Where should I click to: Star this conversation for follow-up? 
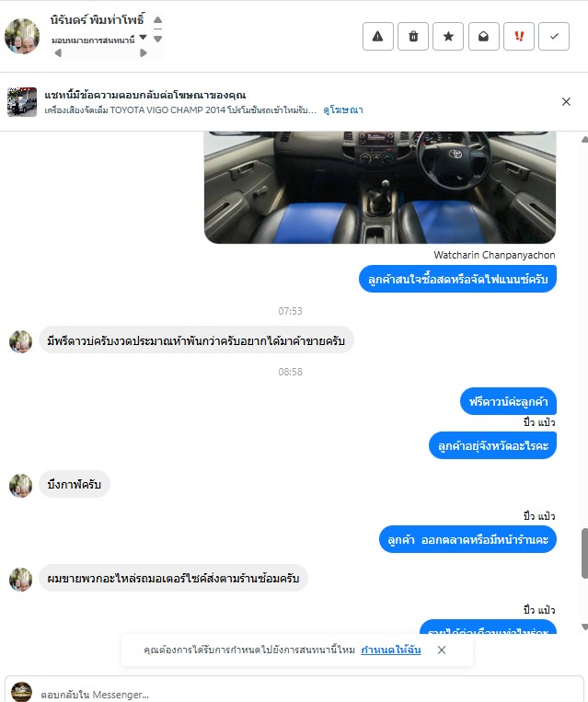(448, 36)
